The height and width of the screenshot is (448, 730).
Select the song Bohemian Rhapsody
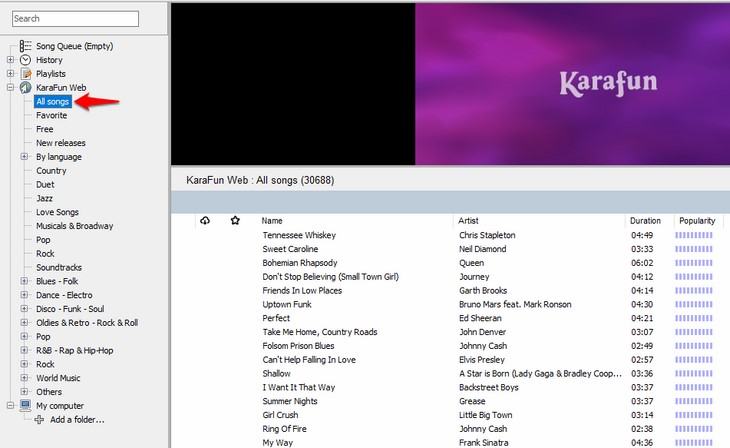coord(300,263)
